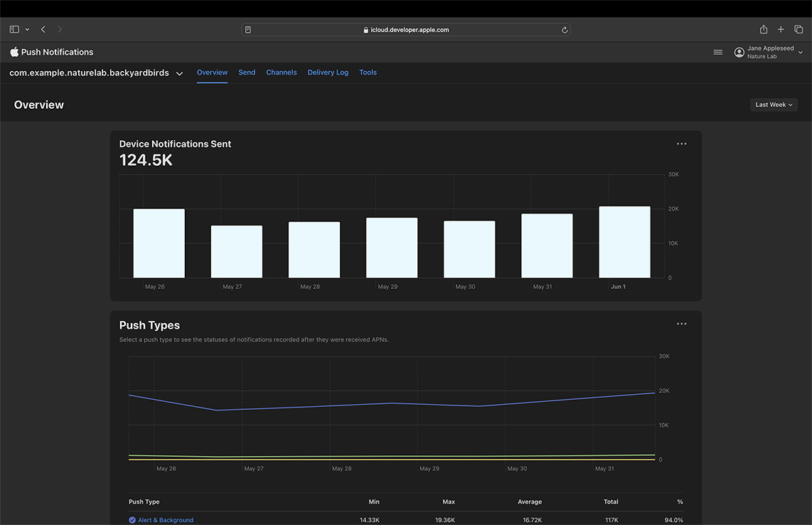Image resolution: width=812 pixels, height=525 pixels.
Task: Click the Safari sidebar toggle icon
Action: [14, 30]
